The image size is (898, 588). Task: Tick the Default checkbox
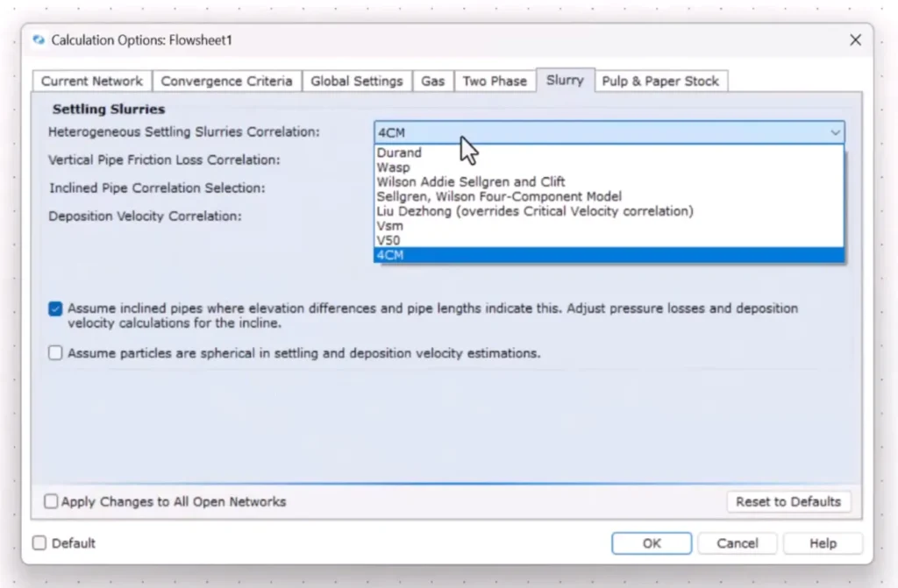39,543
